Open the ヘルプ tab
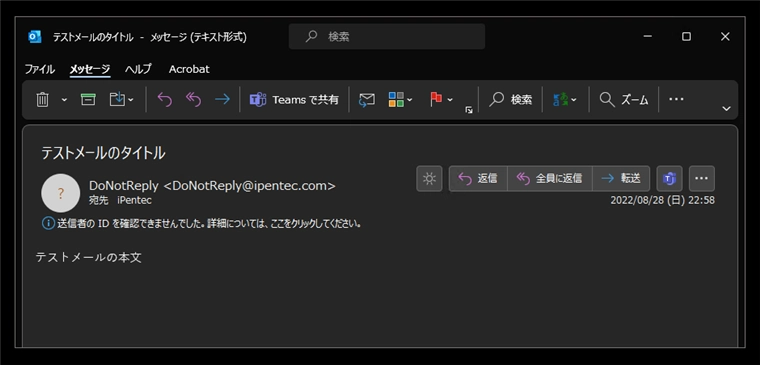 pyautogui.click(x=138, y=69)
